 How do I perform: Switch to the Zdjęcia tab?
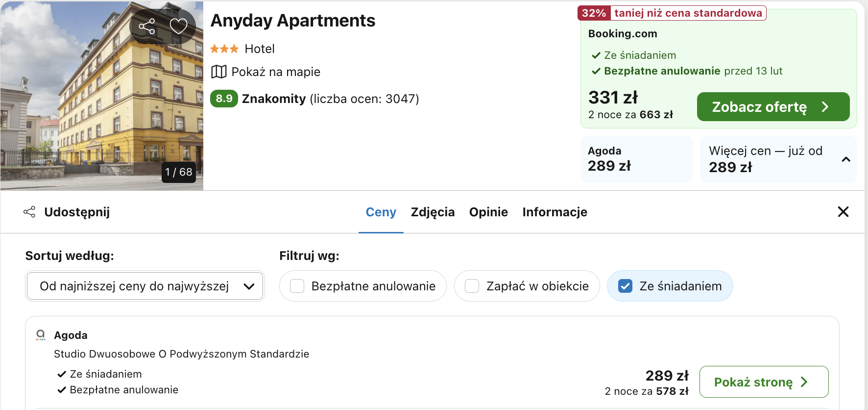[x=433, y=212]
